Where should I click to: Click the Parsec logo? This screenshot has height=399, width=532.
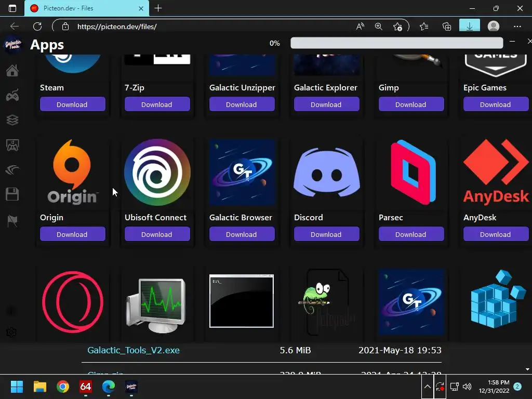pos(413,172)
